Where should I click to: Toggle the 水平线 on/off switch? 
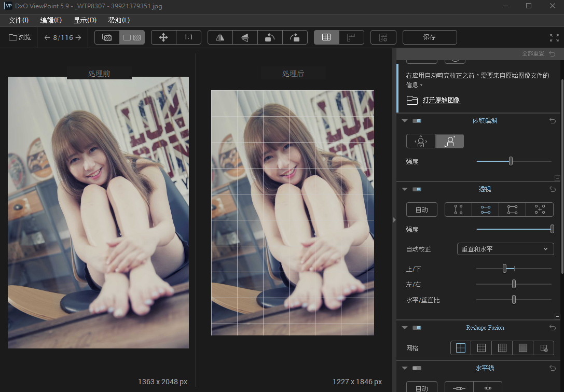pyautogui.click(x=417, y=368)
